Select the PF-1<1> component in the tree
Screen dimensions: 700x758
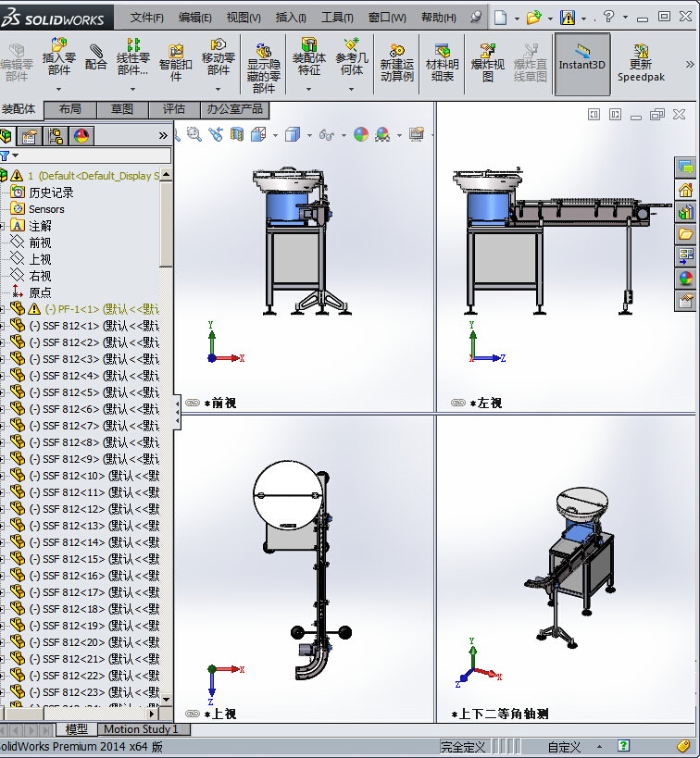[x=102, y=309]
